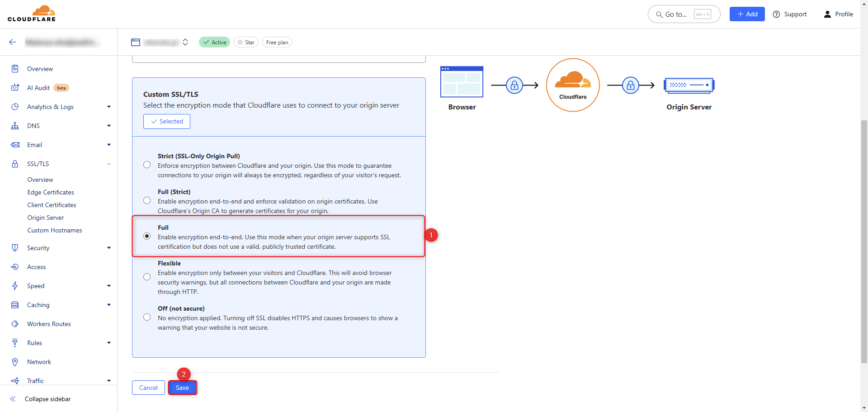Click the Beta badge beside AI Audit

tap(61, 88)
